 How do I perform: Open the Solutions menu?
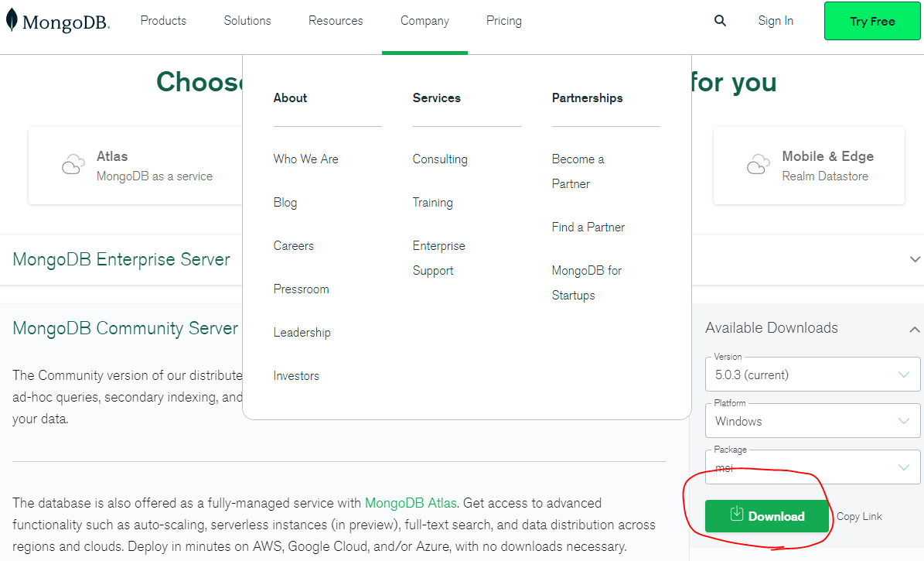click(247, 21)
